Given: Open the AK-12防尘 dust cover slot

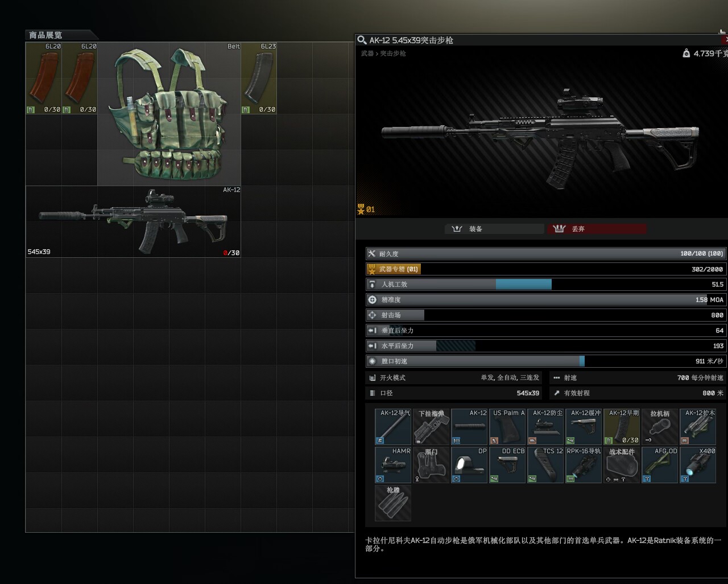Looking at the screenshot, I should [x=545, y=426].
